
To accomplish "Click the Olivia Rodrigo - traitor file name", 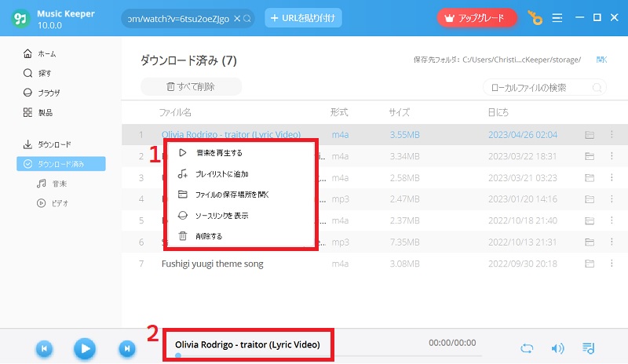I will [x=231, y=135].
